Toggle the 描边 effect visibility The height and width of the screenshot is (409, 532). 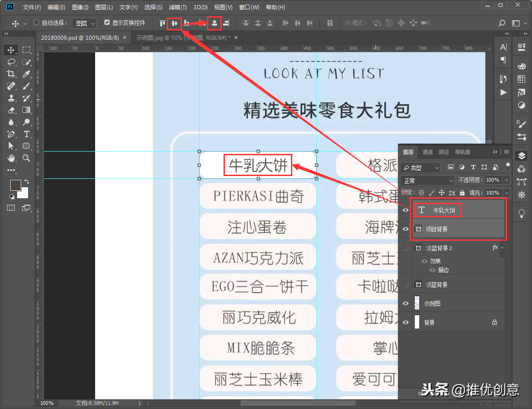(x=432, y=270)
